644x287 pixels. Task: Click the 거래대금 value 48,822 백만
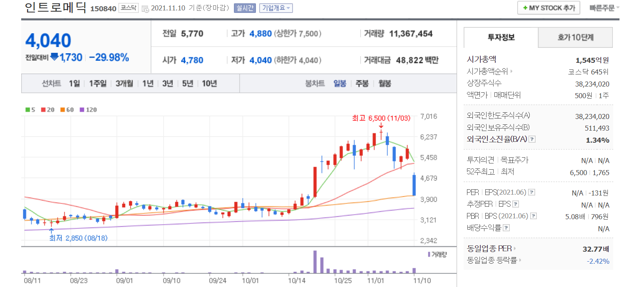click(417, 60)
